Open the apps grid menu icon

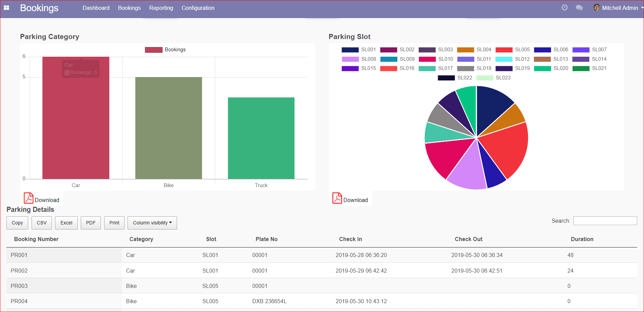click(x=6, y=8)
